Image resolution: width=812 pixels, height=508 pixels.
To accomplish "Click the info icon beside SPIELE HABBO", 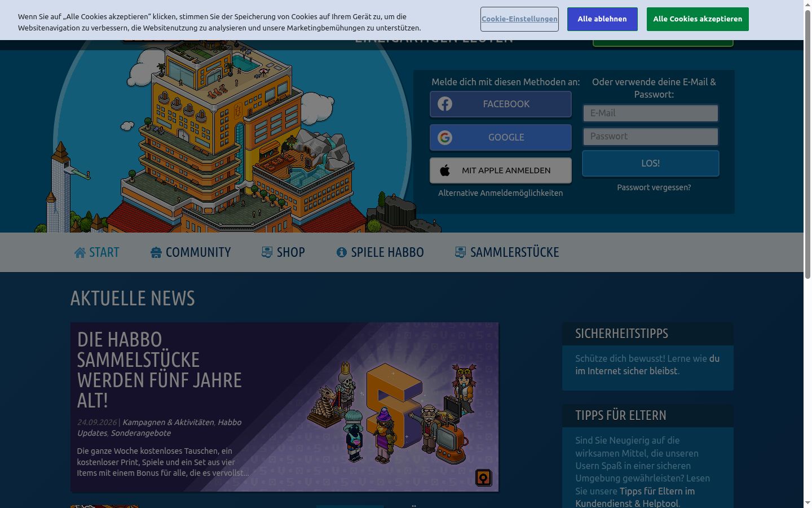I will click(x=342, y=252).
